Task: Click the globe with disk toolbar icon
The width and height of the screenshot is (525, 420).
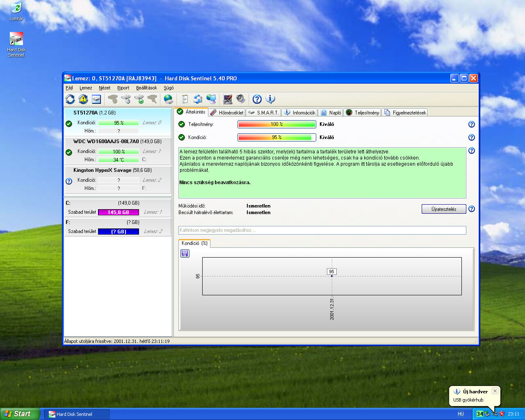Action: point(169,99)
